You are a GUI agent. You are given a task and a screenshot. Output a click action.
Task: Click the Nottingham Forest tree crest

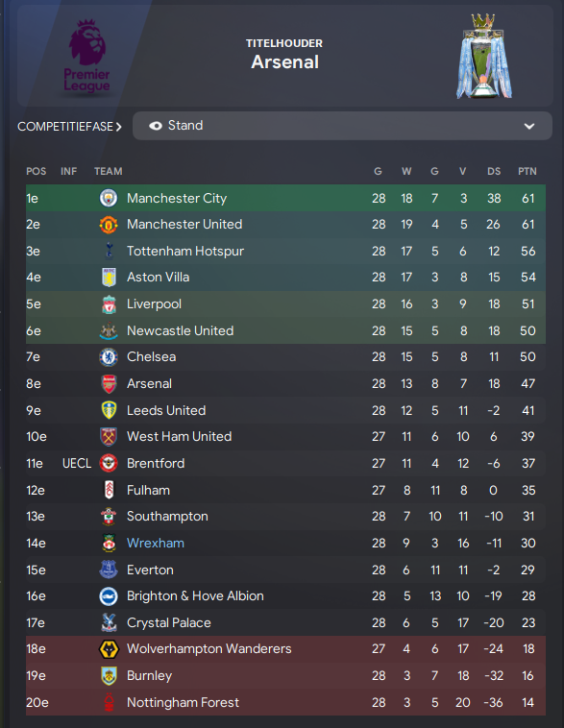tap(109, 702)
